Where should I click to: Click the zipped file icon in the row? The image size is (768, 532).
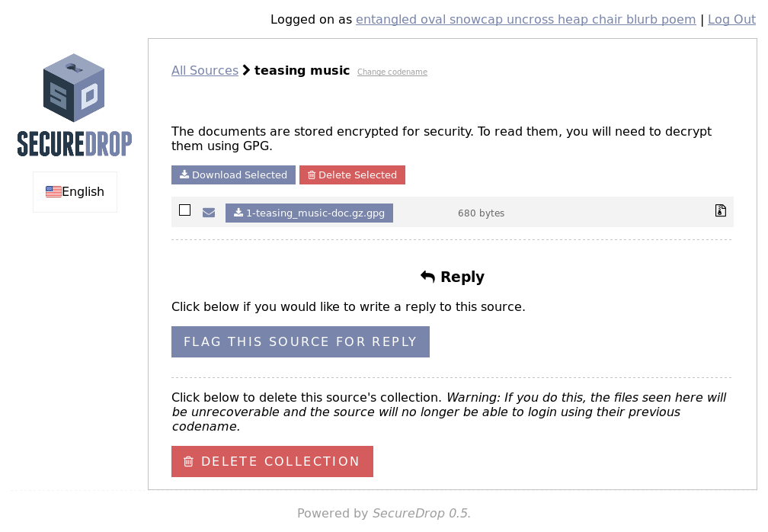721,210
